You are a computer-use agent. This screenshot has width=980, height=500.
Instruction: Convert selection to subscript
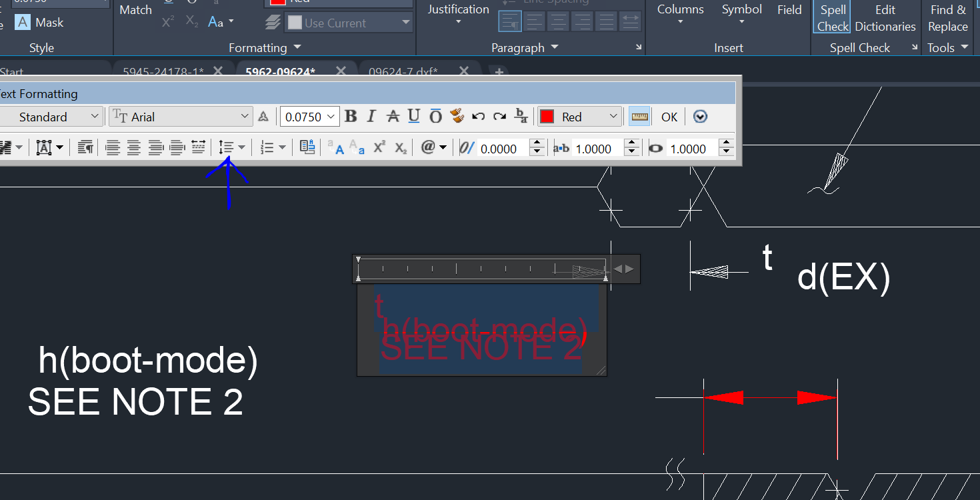[x=400, y=147]
